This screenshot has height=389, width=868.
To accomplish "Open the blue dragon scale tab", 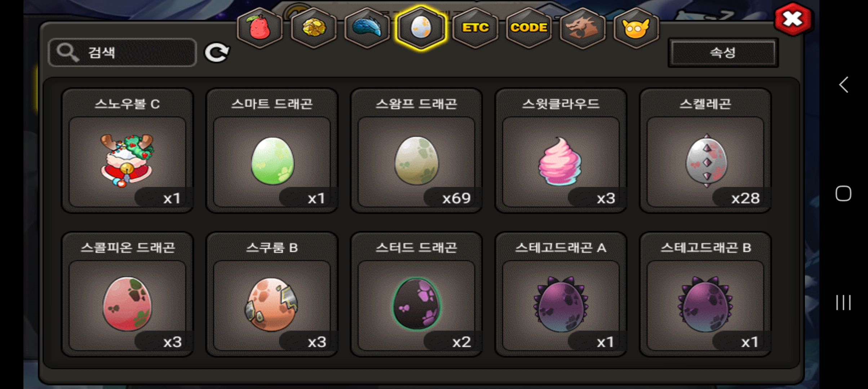I will pos(367,28).
